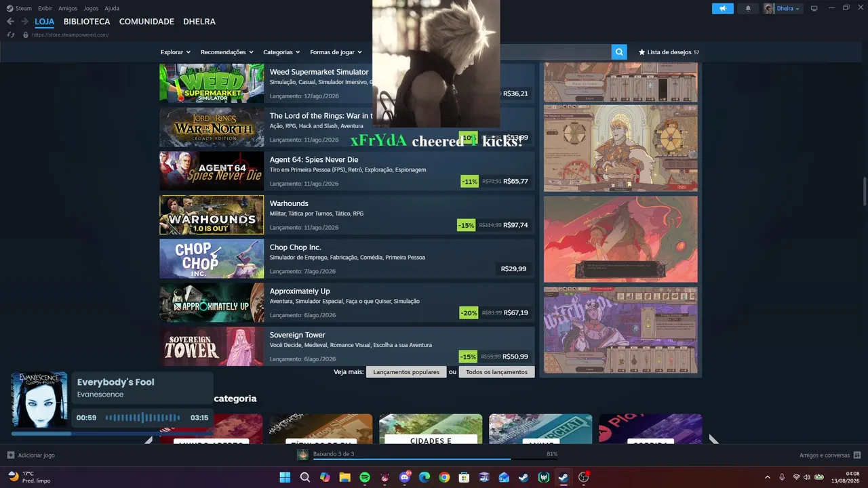Viewport: 868px width, 488px height.
Task: Go back with the left arrow
Action: 10,22
